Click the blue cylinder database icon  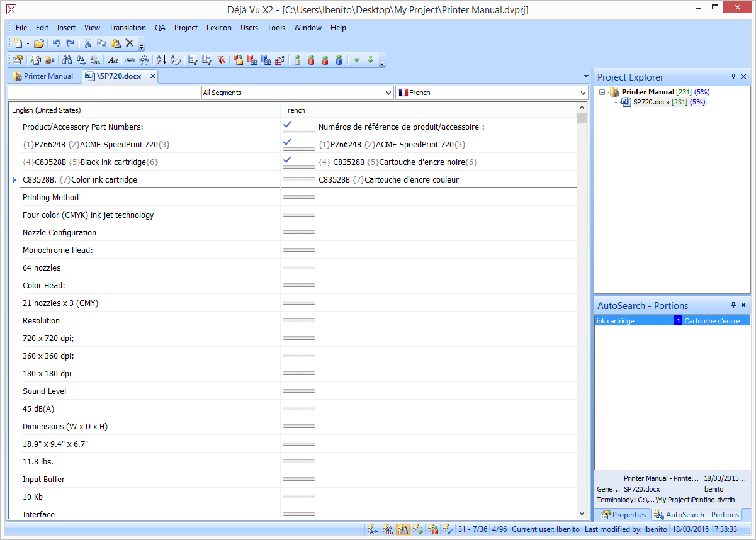click(x=339, y=60)
